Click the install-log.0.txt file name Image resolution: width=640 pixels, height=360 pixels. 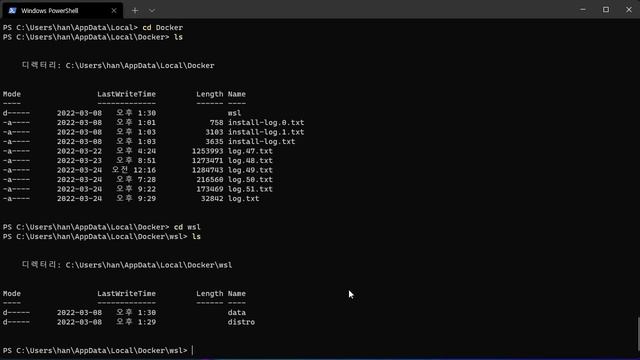(266, 122)
